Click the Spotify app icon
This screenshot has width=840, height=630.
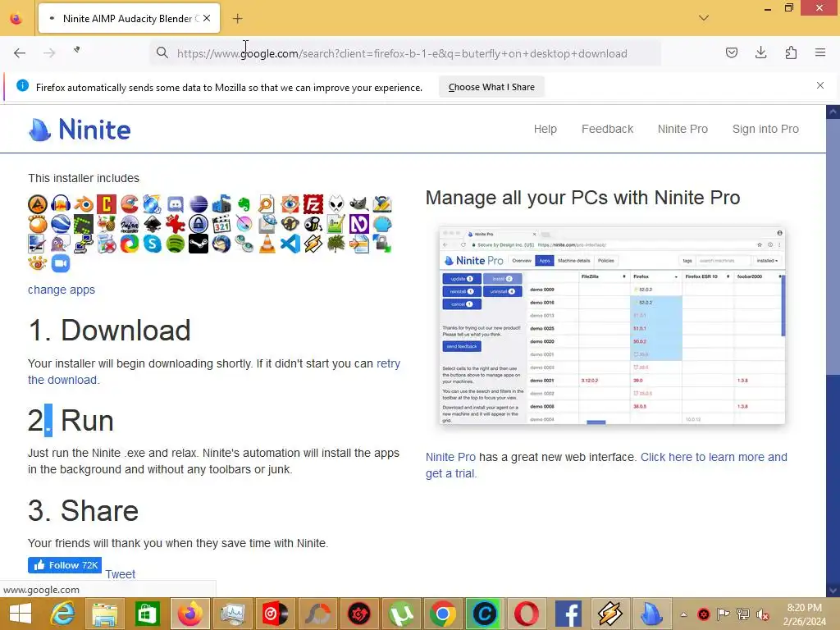tap(176, 244)
